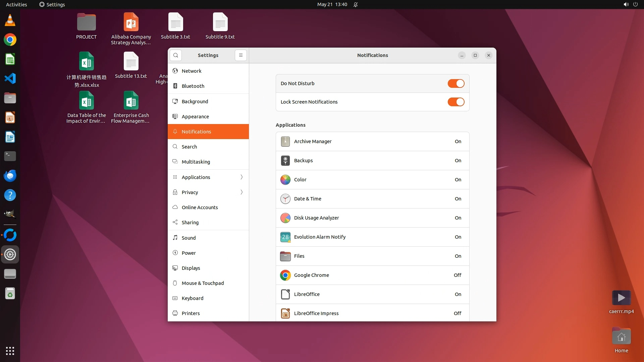The height and width of the screenshot is (362, 644).
Task: Click the search icon in Settings header
Action: coord(175,55)
